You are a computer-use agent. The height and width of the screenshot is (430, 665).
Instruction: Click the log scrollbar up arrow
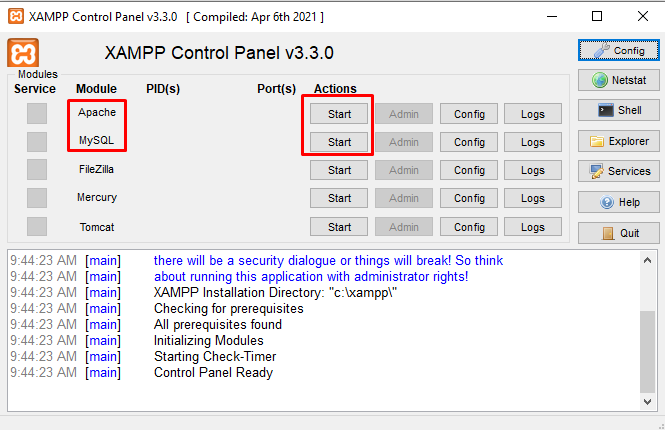pos(647,260)
